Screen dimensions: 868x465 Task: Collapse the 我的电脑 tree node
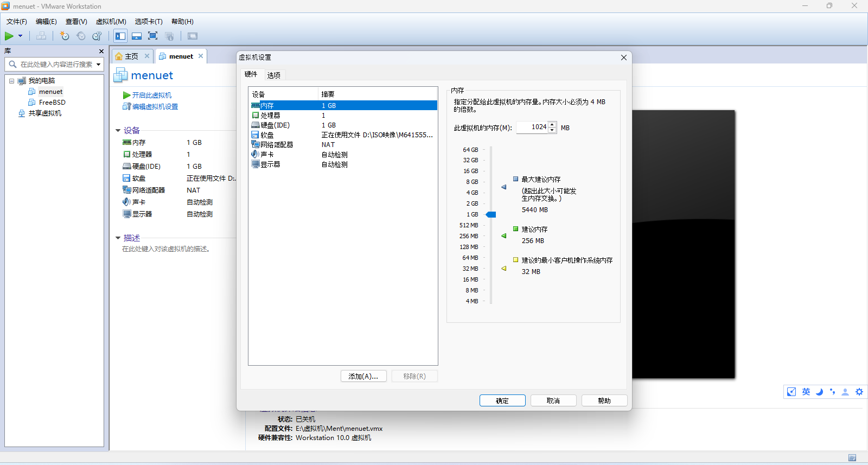click(11, 81)
